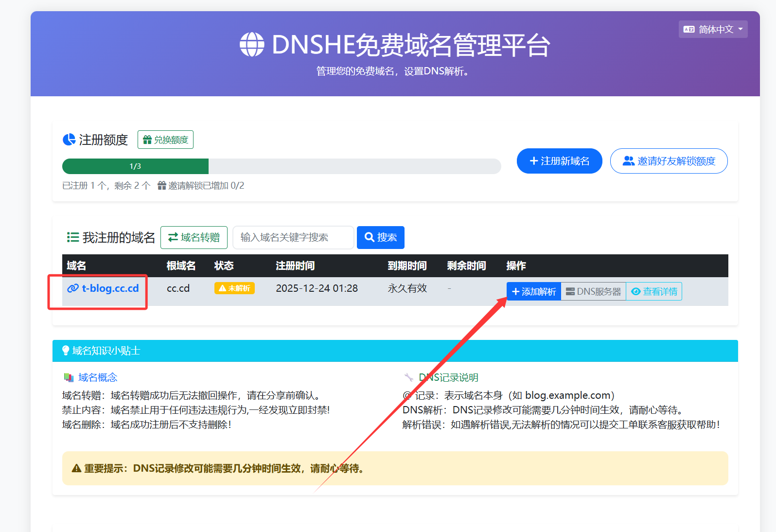This screenshot has width=776, height=532.
Task: Click the pie chart icon beside 注册额度
Action: (x=69, y=140)
